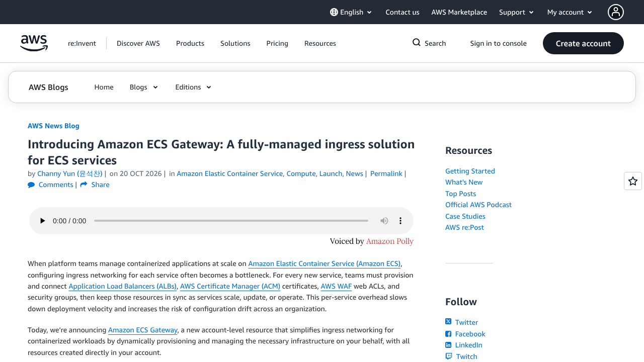Expand the Blogs dropdown
The width and height of the screenshot is (644, 362).
point(144,87)
